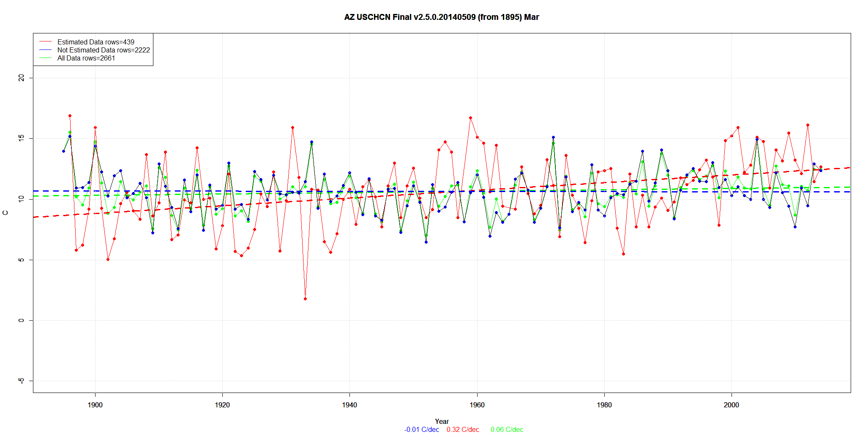Click the black line swatch in the legend
The height and width of the screenshot is (434, 868).
tap(45, 50)
